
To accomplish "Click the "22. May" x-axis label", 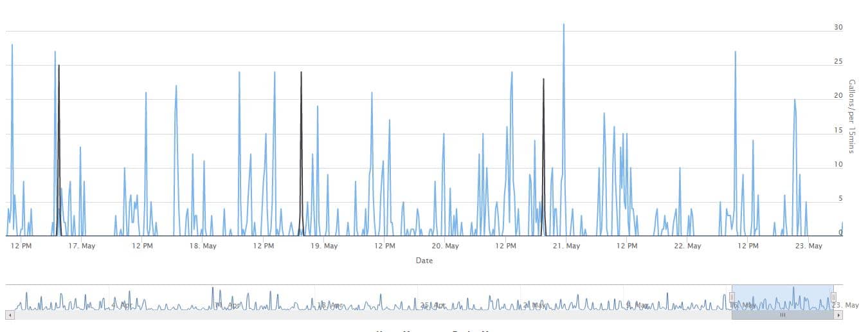I will (x=687, y=246).
